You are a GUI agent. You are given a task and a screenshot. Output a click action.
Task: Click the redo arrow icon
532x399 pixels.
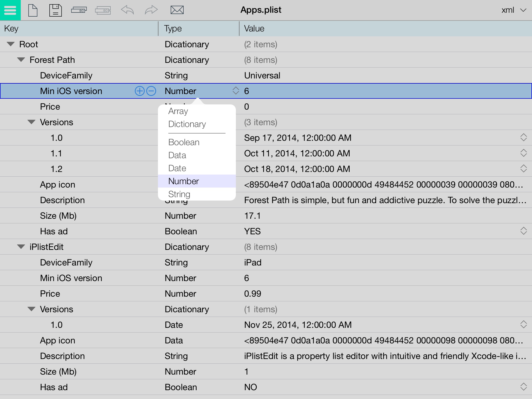(151, 10)
